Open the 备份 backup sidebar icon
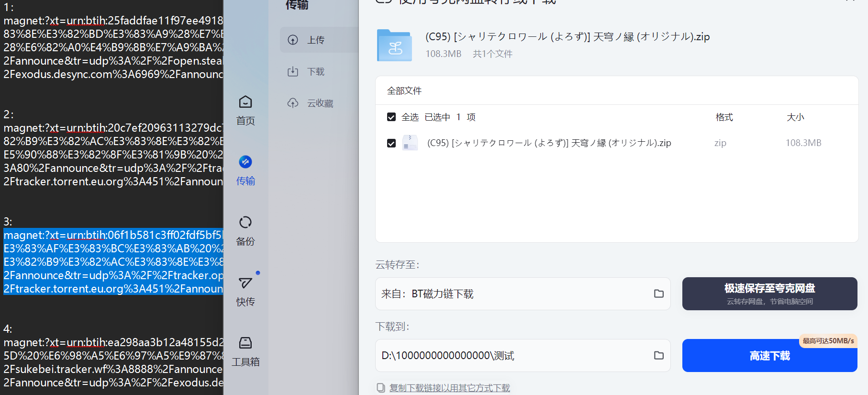868x395 pixels. 245,231
